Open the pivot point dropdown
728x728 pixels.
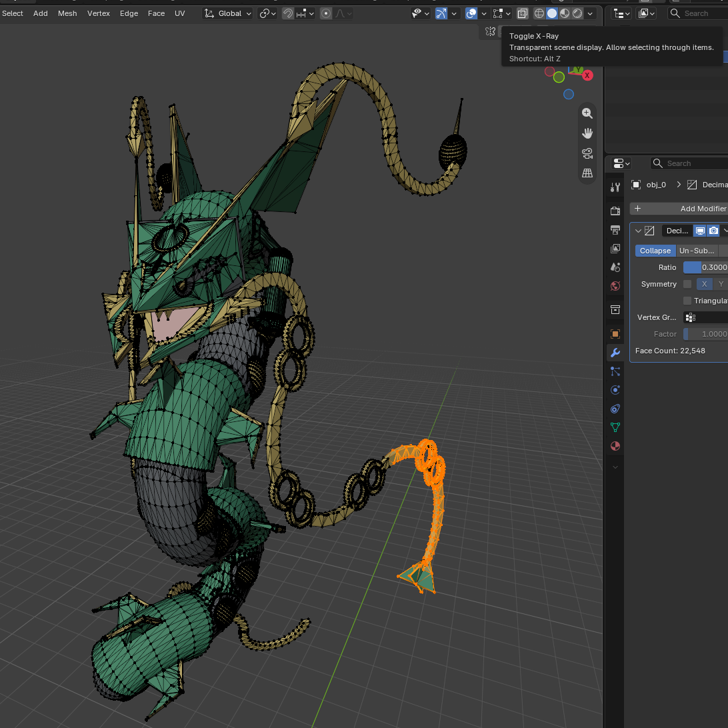268,13
